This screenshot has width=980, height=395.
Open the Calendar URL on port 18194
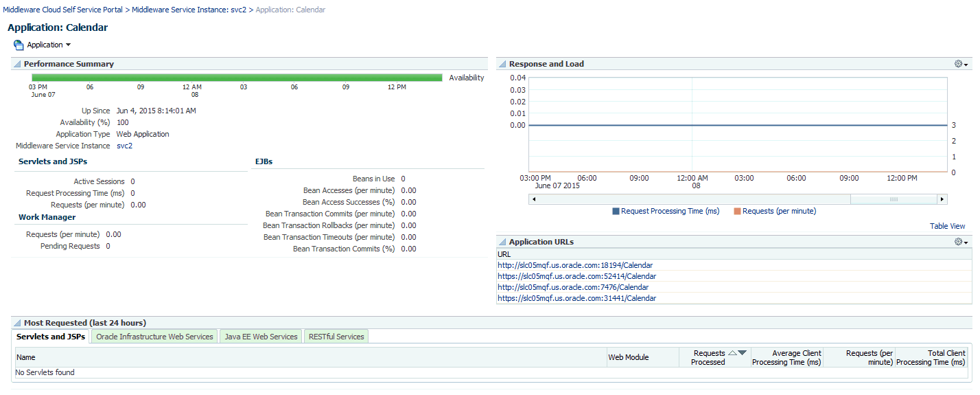(575, 265)
